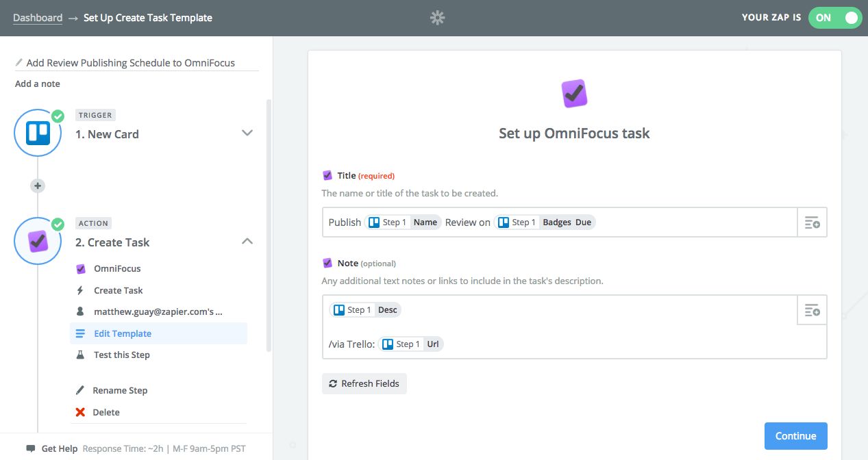Click the large OmniFocus logo in the form
This screenshot has width=868, height=460.
pyautogui.click(x=574, y=93)
